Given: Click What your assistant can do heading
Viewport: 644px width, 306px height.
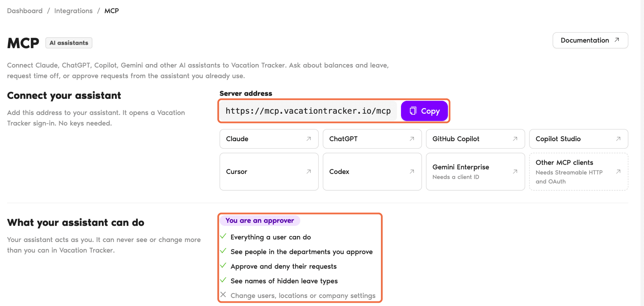Looking at the screenshot, I should [x=76, y=223].
